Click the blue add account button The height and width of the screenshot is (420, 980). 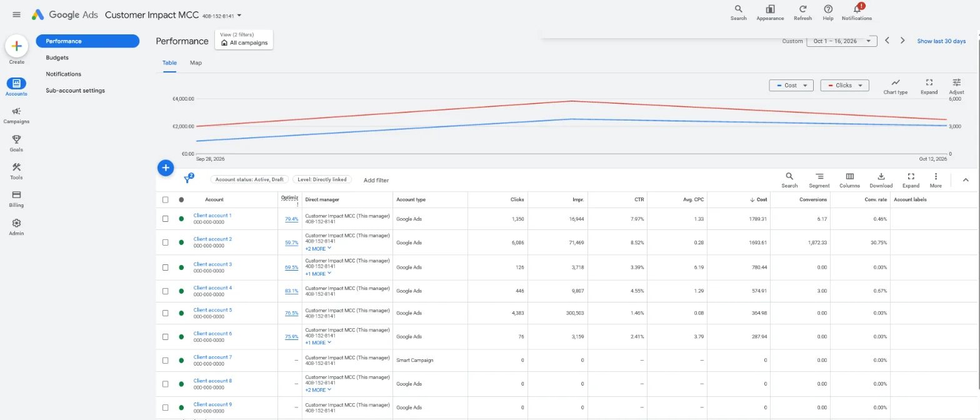click(165, 167)
